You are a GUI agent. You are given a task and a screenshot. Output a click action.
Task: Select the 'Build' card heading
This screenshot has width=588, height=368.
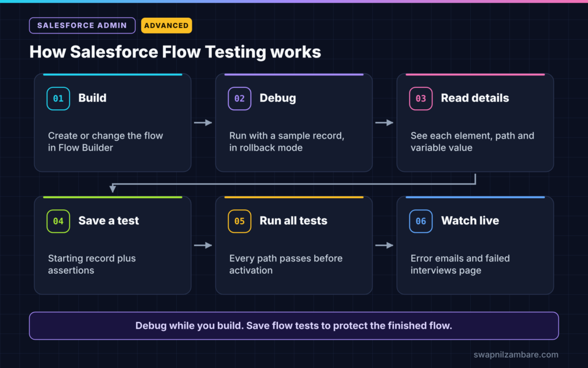92,98
